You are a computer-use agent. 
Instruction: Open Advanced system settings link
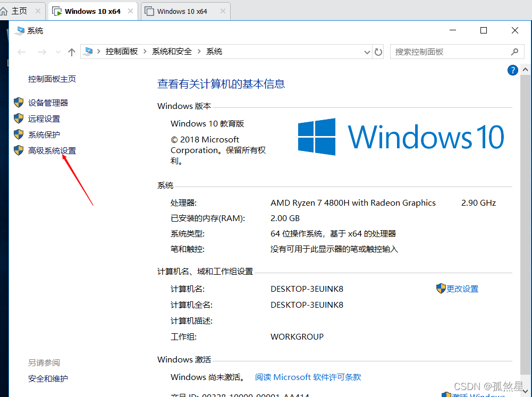(x=52, y=150)
